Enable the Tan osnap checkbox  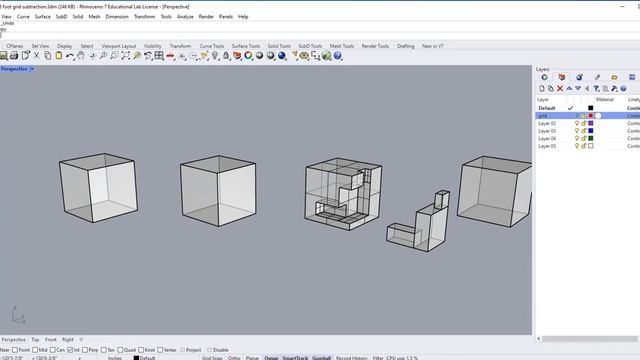click(x=103, y=350)
